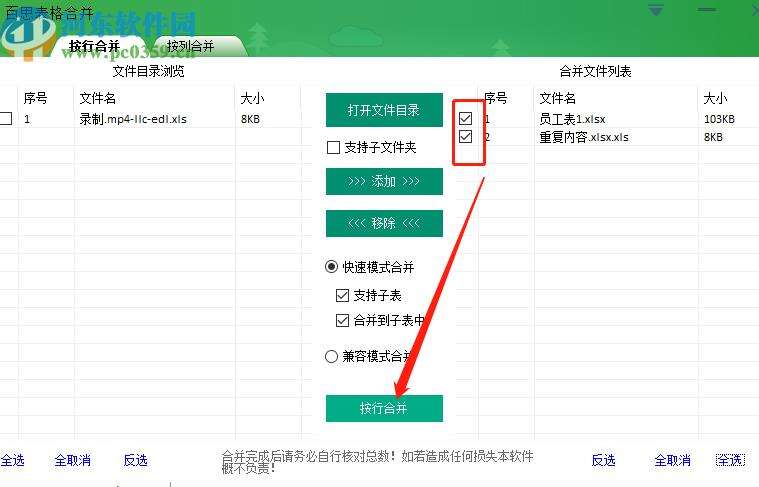Enable the 支持子文件夹 checkbox
The width and height of the screenshot is (759, 487).
tap(334, 147)
